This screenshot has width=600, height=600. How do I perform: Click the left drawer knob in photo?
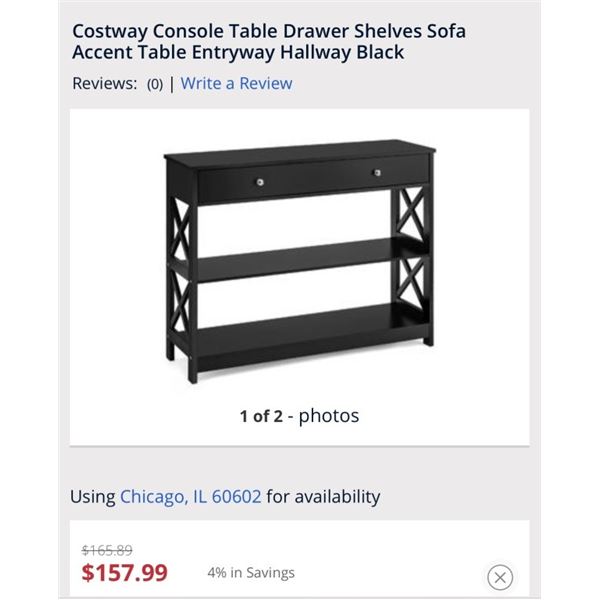261,180
